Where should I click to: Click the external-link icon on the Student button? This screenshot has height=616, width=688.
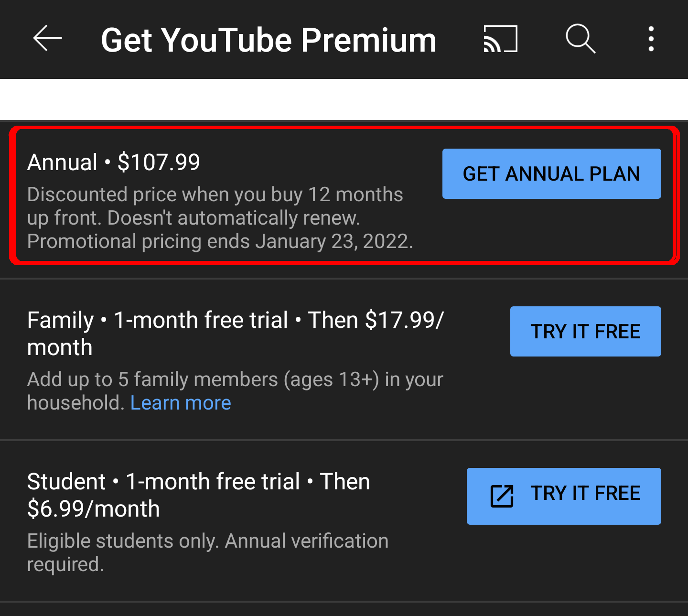point(502,496)
